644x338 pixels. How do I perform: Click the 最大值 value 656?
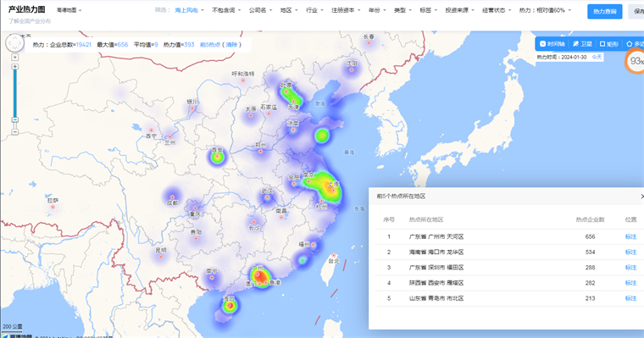pyautogui.click(x=123, y=45)
